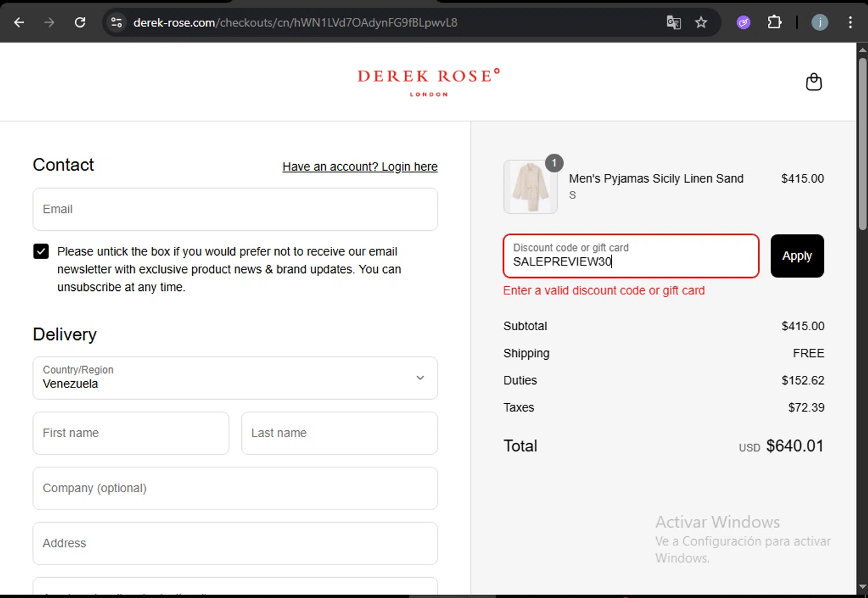Go back to the previous page
Viewport: 868px width, 598px height.
pos(19,23)
